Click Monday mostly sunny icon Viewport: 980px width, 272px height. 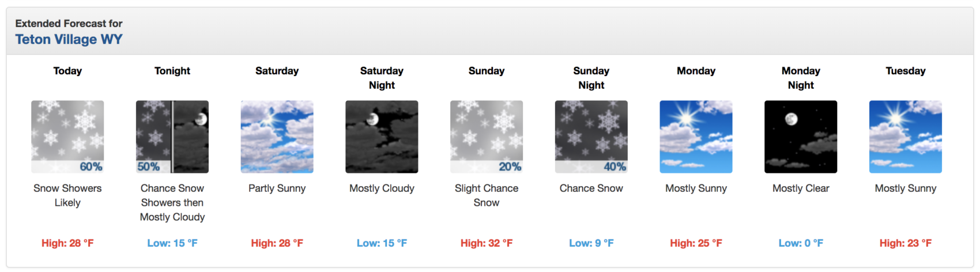pyautogui.click(x=696, y=137)
